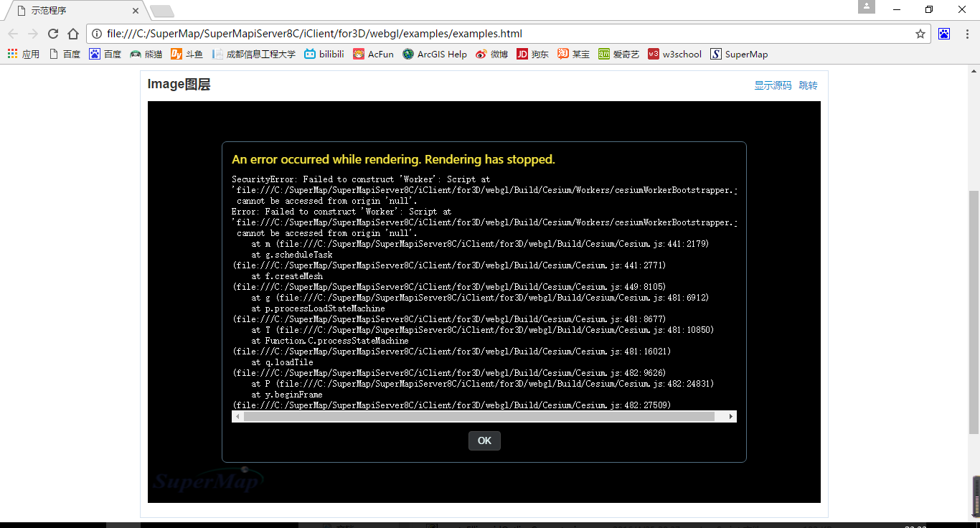Click the Image图层 heading
The height and width of the screenshot is (528, 980).
point(179,85)
